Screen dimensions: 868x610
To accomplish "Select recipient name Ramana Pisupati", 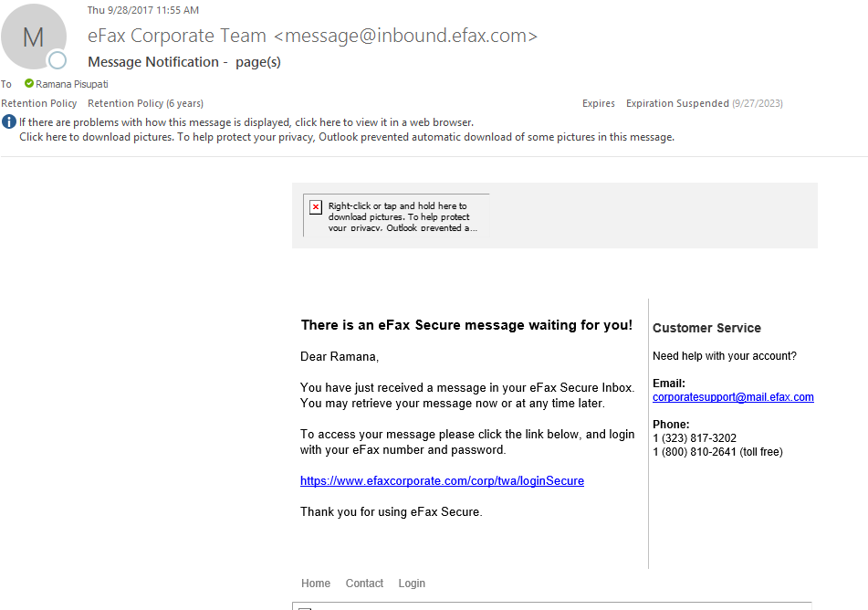I will pos(72,84).
